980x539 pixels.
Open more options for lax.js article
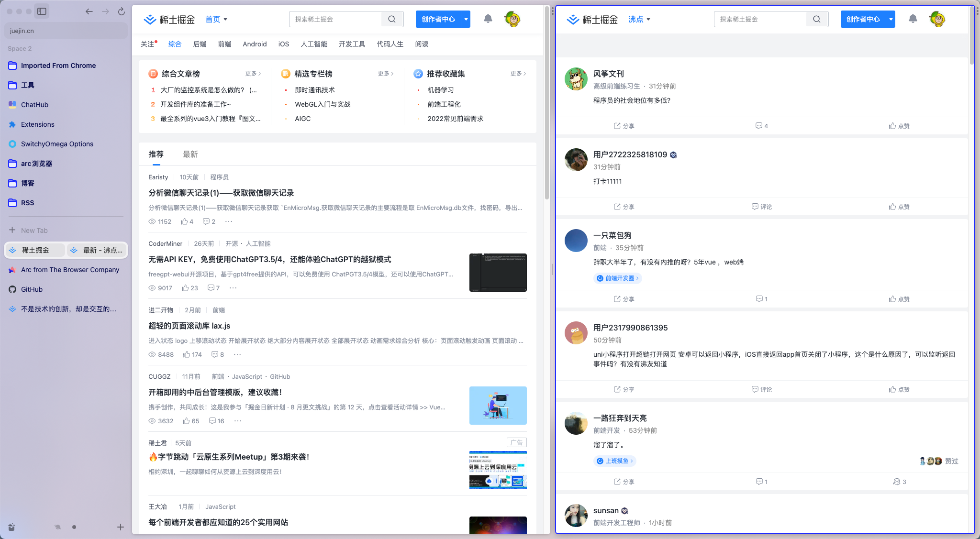pyautogui.click(x=237, y=354)
